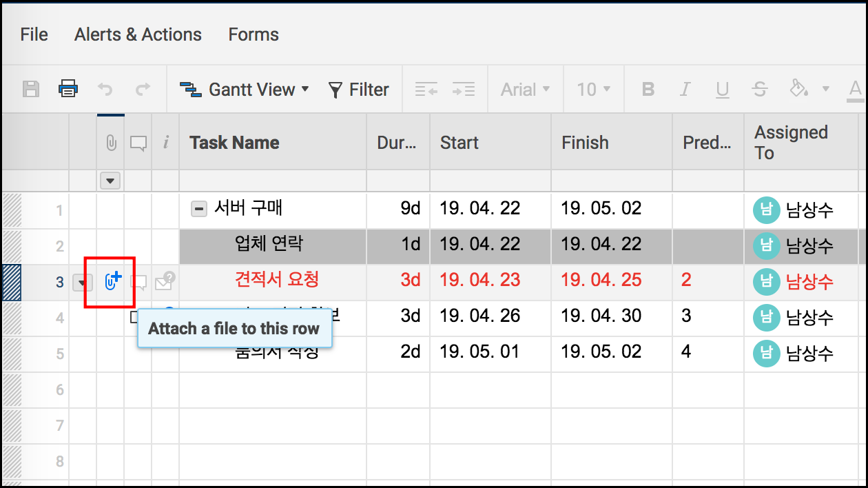
Task: Open the font size 10 dropdown
Action: click(593, 89)
